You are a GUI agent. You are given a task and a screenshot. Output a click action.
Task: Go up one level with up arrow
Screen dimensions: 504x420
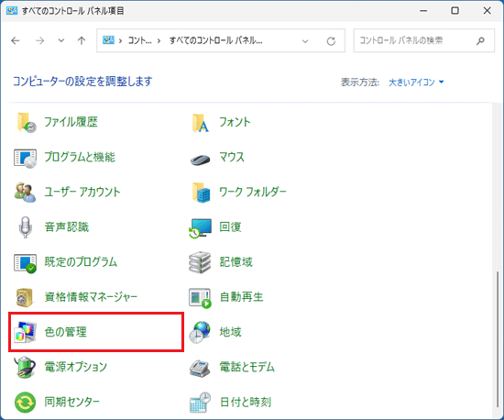pyautogui.click(x=82, y=40)
